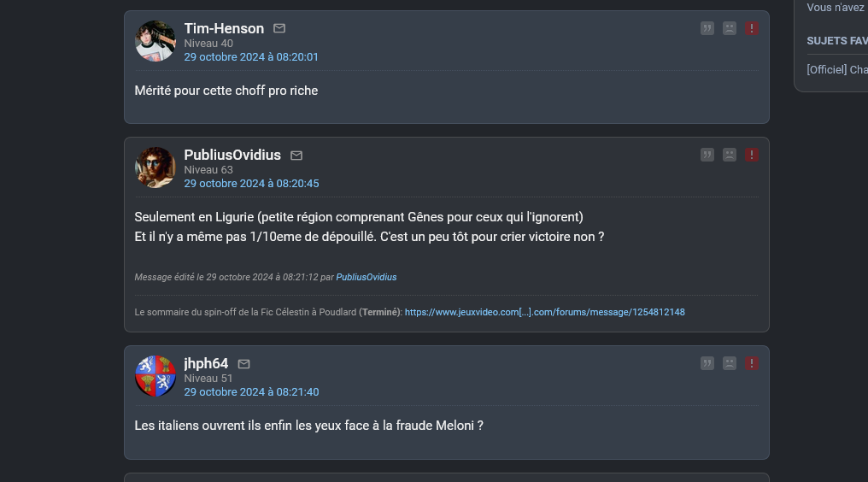Open the 08:20:01 post permalink
Viewport: 868px width, 482px height.
pos(251,57)
